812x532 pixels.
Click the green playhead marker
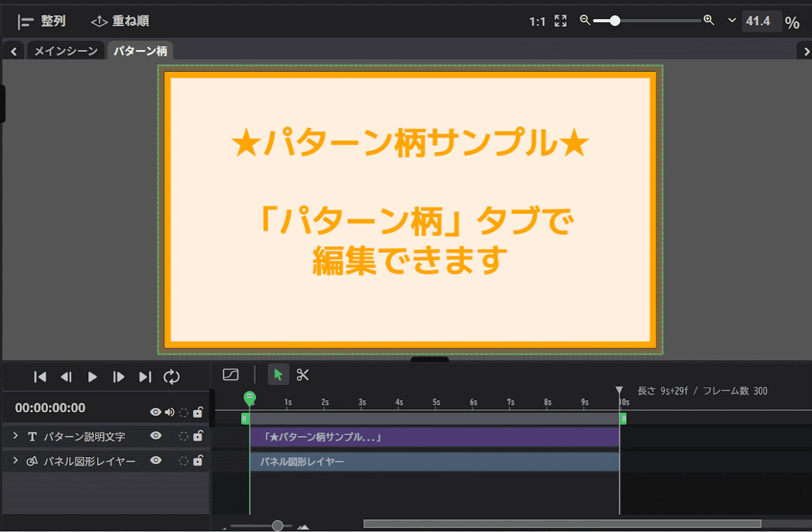[x=250, y=398]
